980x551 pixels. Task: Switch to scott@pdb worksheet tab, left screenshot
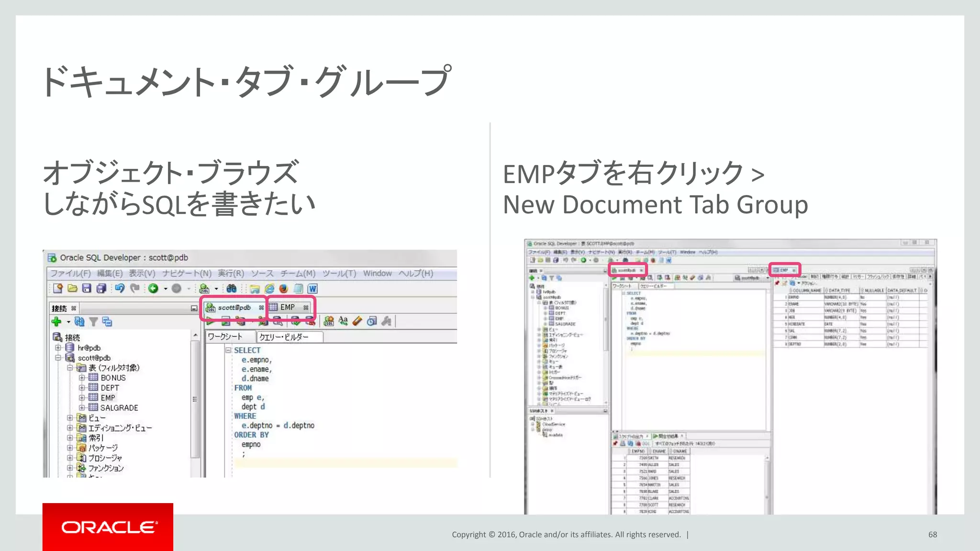(234, 308)
